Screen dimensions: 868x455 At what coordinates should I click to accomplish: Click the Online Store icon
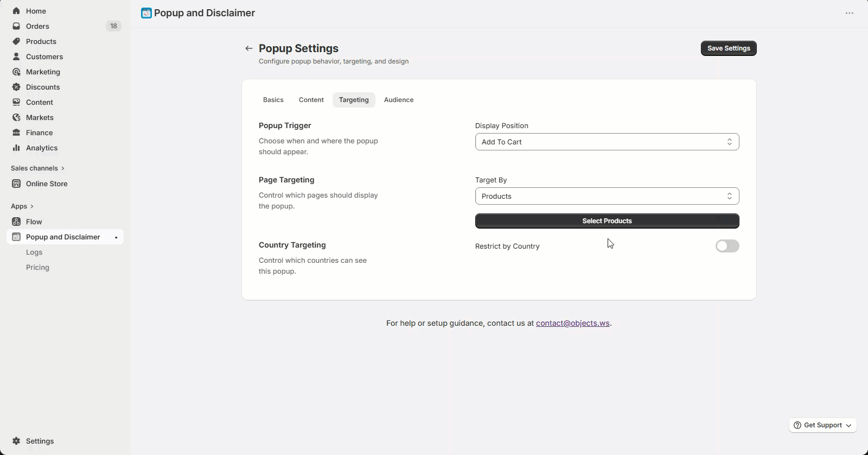point(16,184)
